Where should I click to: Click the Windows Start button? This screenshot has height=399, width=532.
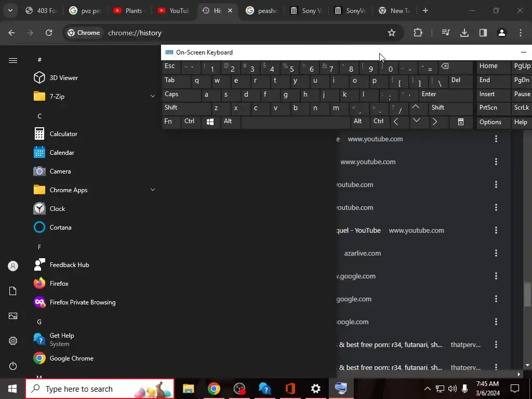[12, 389]
